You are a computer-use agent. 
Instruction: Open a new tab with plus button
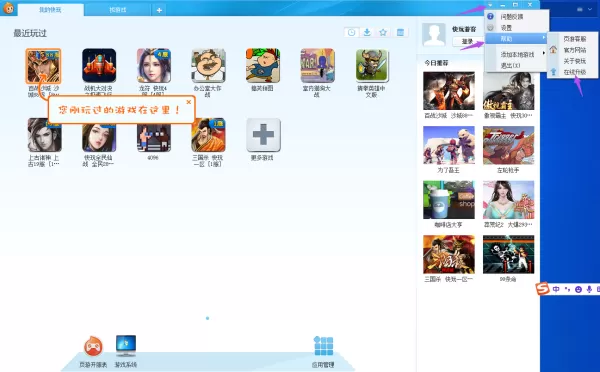(x=159, y=10)
